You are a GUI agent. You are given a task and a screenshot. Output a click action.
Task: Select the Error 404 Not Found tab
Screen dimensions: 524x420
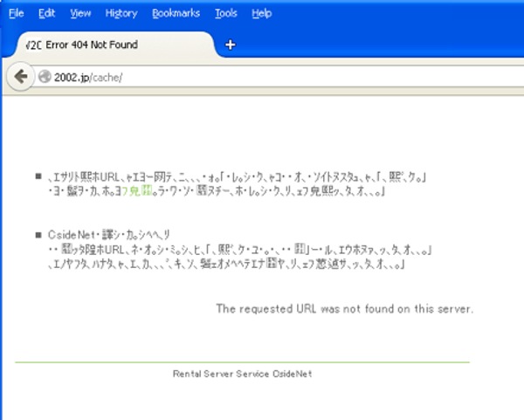point(96,45)
